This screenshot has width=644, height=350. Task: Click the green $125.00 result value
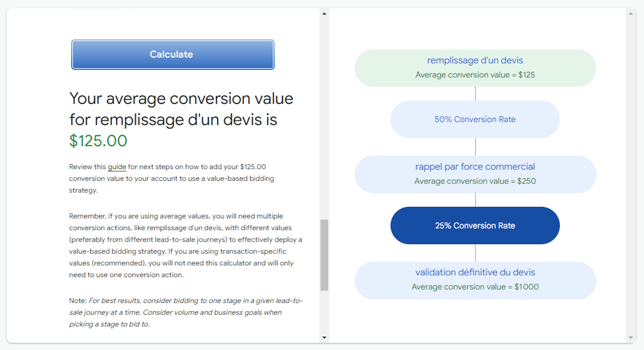click(98, 141)
